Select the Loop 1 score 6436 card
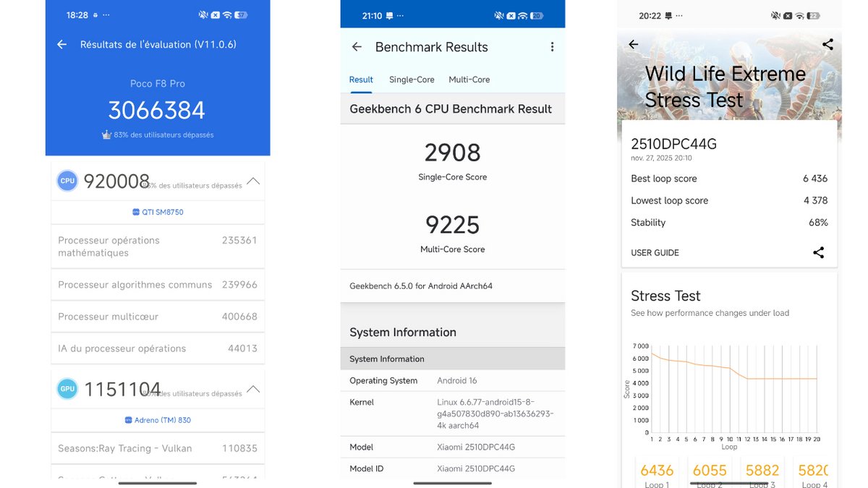868x488 pixels. click(657, 473)
